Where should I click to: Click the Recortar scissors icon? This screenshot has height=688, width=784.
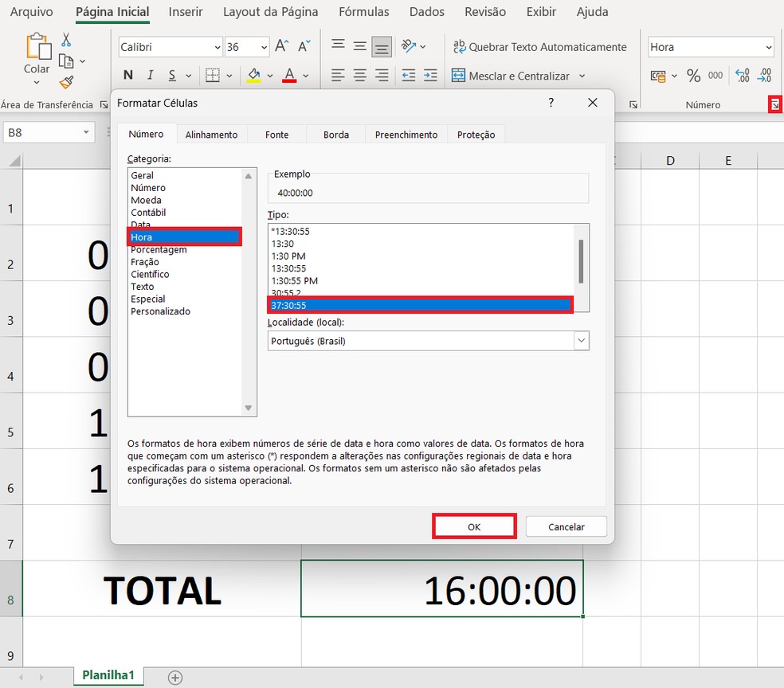[66, 38]
